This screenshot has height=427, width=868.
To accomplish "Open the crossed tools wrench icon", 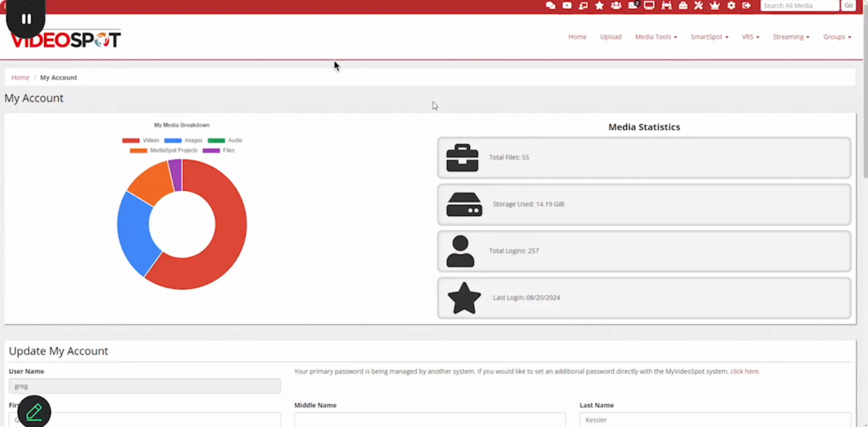I will (699, 5).
